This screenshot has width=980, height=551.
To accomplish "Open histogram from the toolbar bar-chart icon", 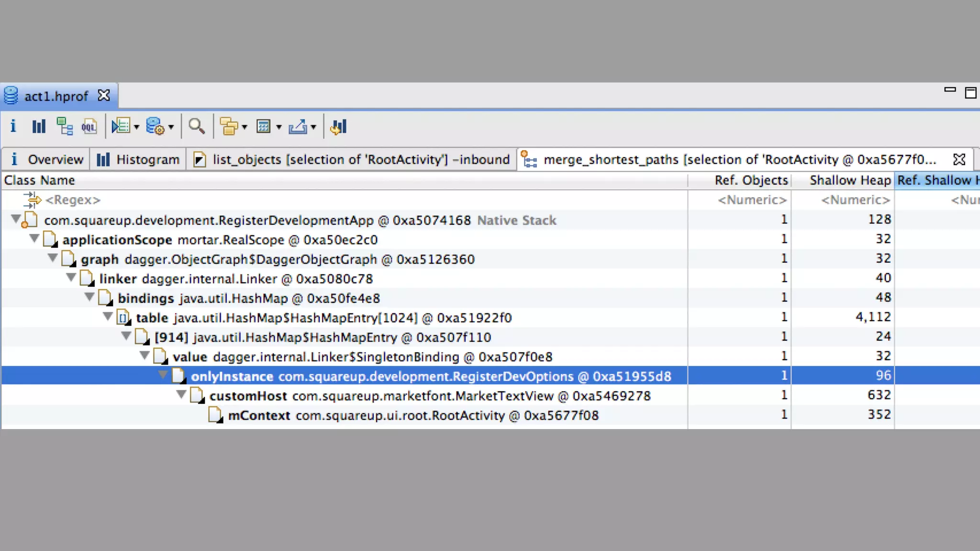I will click(39, 127).
